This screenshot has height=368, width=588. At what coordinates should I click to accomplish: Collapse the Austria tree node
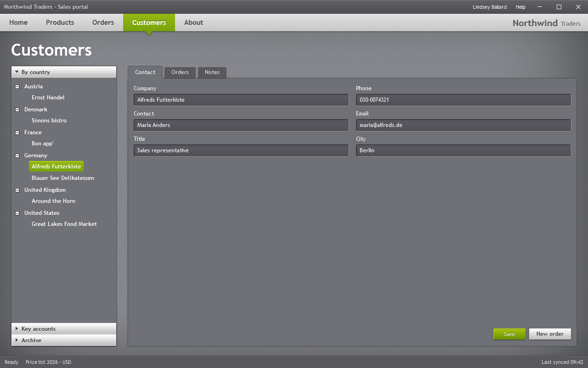click(x=17, y=86)
